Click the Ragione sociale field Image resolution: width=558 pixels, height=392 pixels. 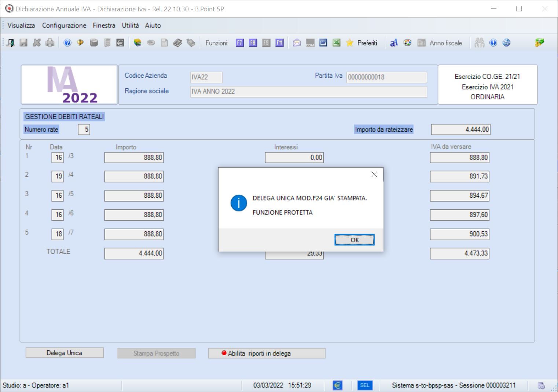309,91
